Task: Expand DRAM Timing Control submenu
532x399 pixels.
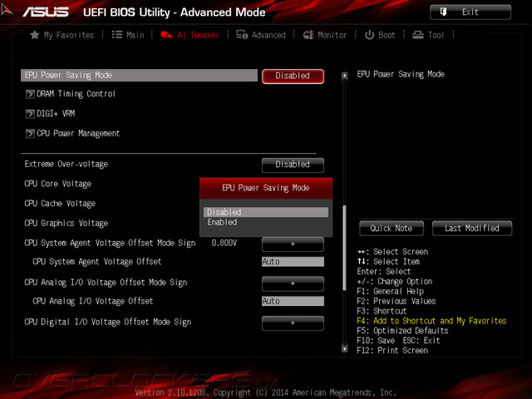Action: click(x=71, y=94)
